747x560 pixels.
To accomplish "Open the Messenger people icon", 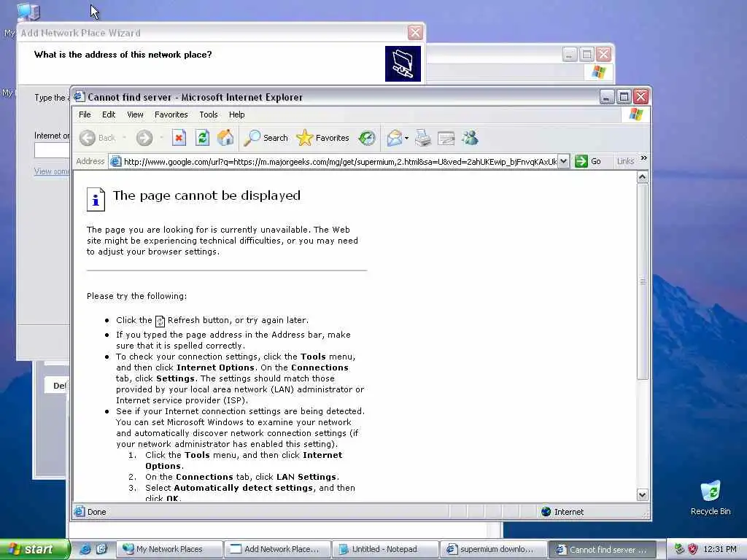I will coord(470,138).
